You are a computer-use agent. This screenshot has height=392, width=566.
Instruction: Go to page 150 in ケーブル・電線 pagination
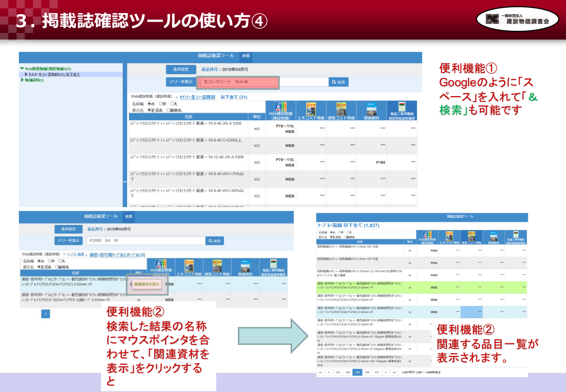pos(367,372)
